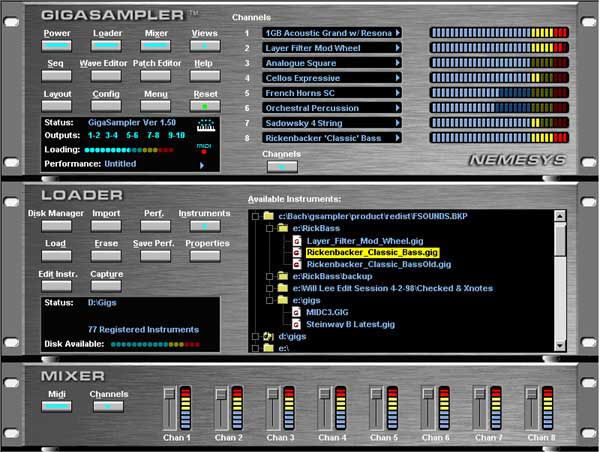Open the Menu button
The width and height of the screenshot is (599, 452).
(155, 106)
